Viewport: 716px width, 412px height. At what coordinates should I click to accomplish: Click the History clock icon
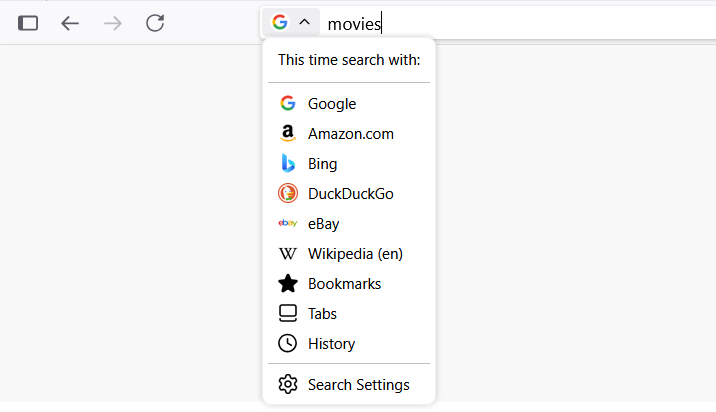pos(288,343)
